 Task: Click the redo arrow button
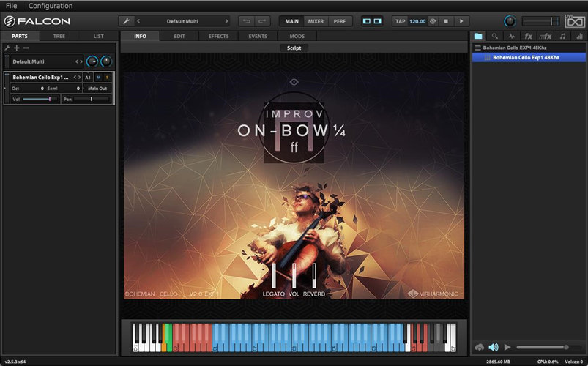click(x=263, y=21)
